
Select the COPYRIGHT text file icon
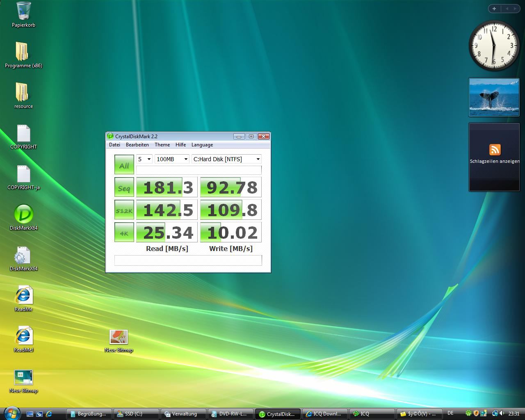pos(23,134)
